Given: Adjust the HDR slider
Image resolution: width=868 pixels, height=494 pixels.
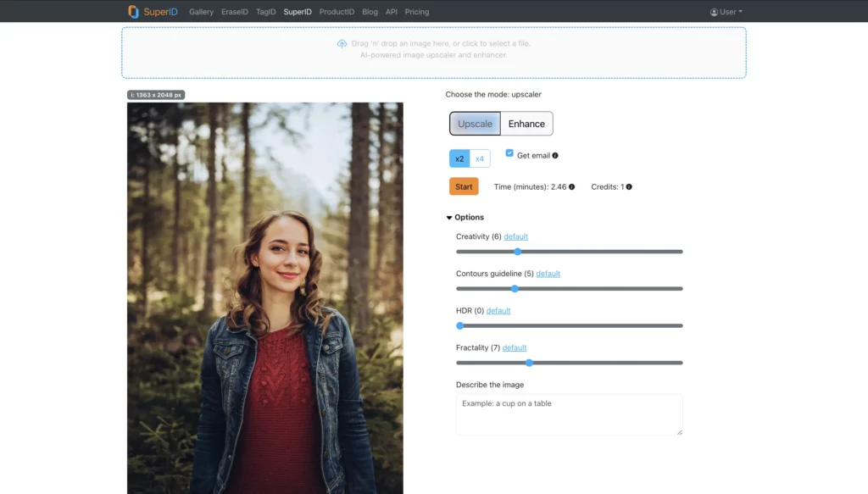Looking at the screenshot, I should (x=460, y=325).
